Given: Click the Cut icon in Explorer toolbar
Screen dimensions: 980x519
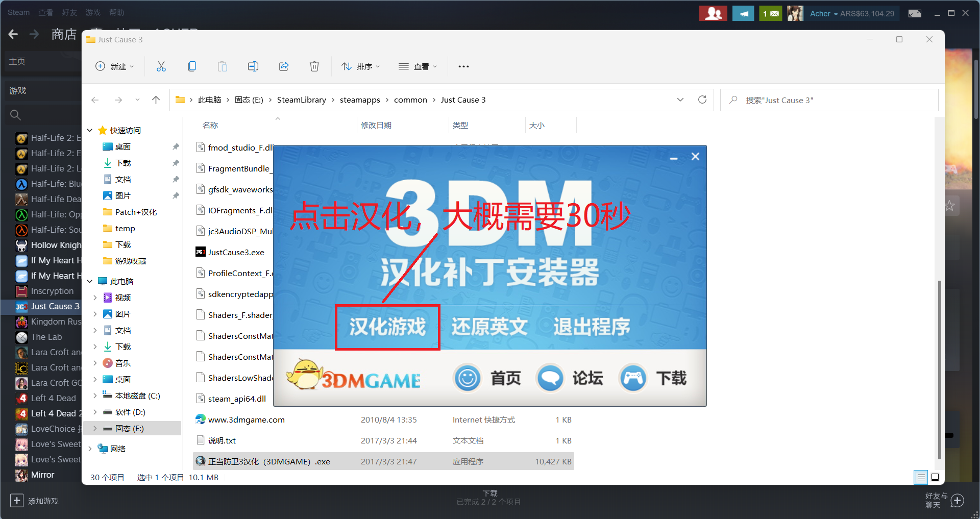Looking at the screenshot, I should (x=161, y=66).
